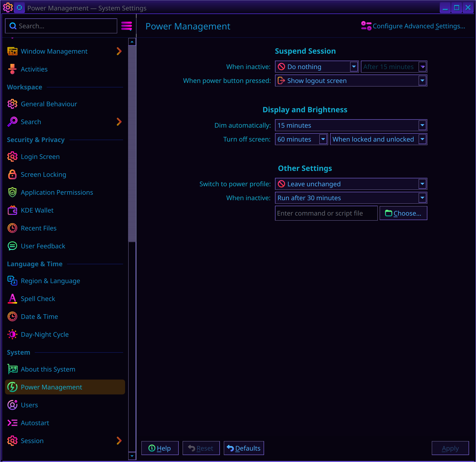The image size is (476, 462).
Task: Click the hamburger menu icon beside search
Action: (x=126, y=26)
